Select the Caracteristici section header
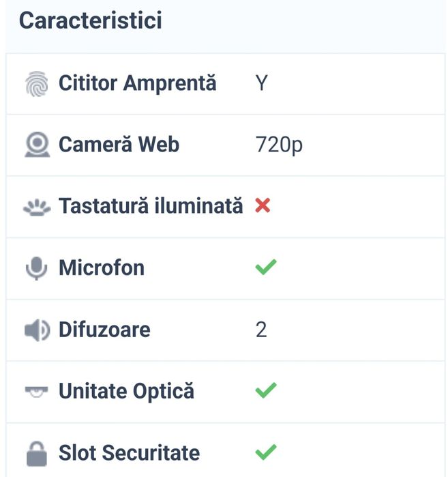 pyautogui.click(x=90, y=20)
